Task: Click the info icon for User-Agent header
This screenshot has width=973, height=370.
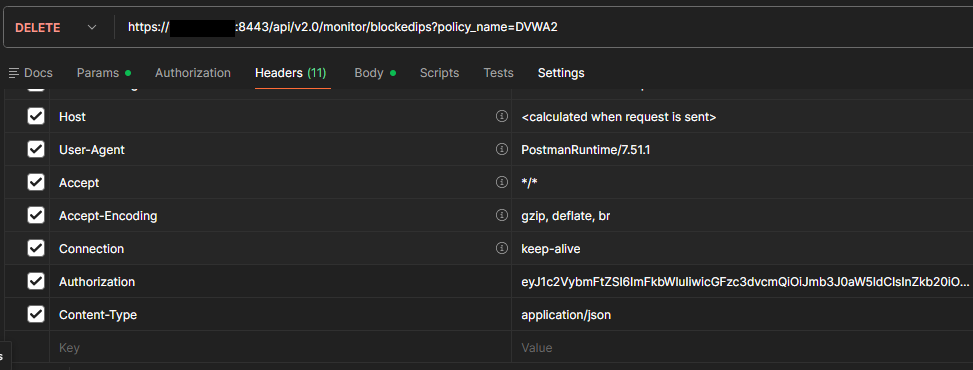Action: pos(501,149)
